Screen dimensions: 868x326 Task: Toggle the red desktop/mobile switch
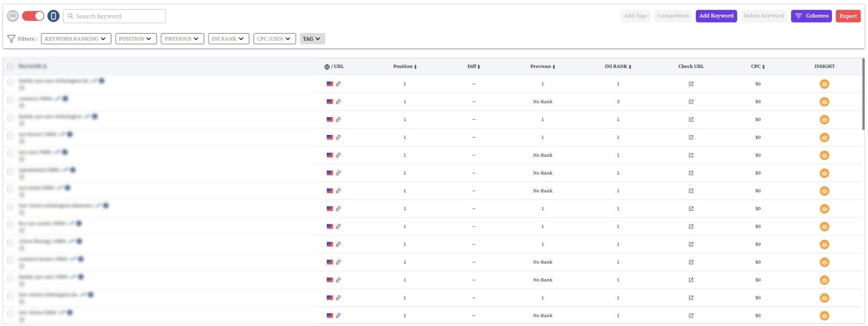tap(33, 16)
